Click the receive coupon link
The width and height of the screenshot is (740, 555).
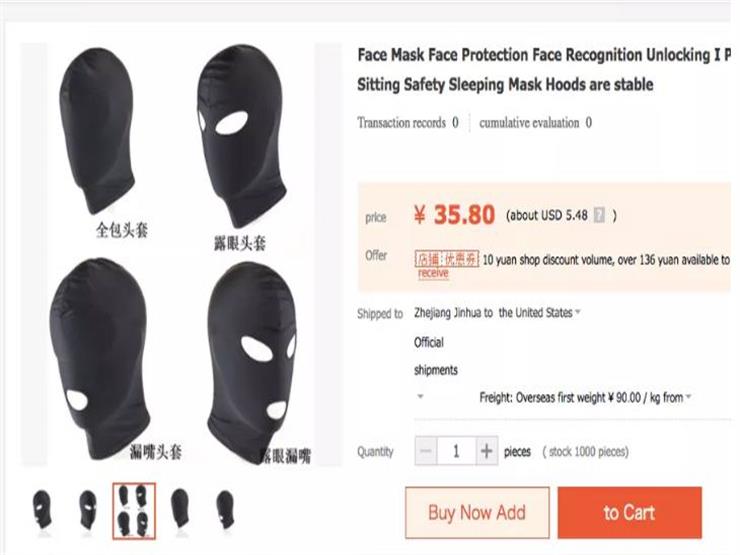pyautogui.click(x=433, y=273)
